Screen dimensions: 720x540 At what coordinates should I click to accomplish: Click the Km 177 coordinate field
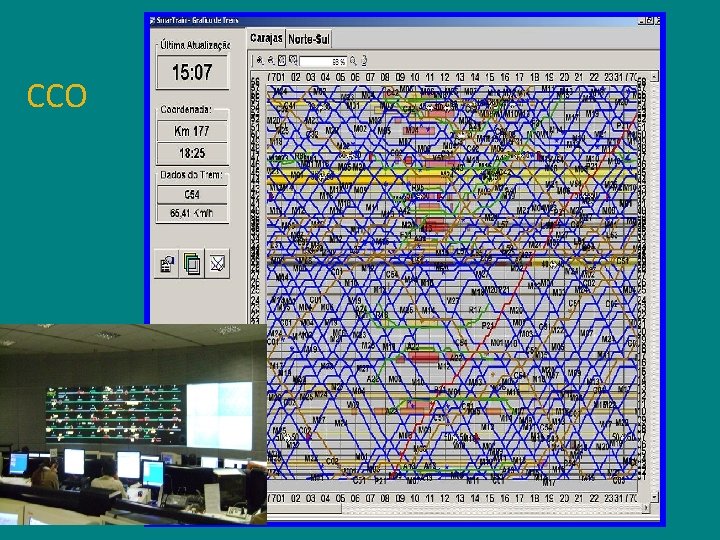pyautogui.click(x=192, y=131)
